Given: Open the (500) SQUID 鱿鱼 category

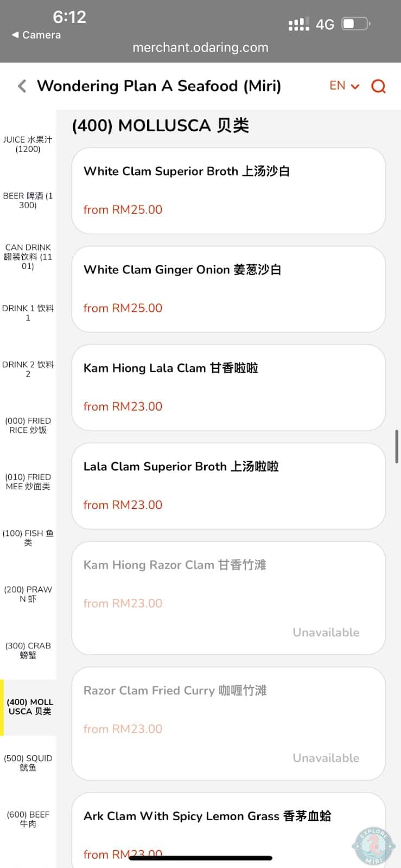Looking at the screenshot, I should (x=28, y=763).
